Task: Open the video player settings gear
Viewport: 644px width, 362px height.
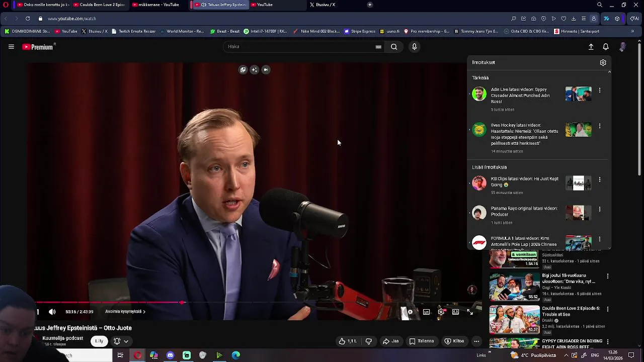Action: click(x=441, y=312)
